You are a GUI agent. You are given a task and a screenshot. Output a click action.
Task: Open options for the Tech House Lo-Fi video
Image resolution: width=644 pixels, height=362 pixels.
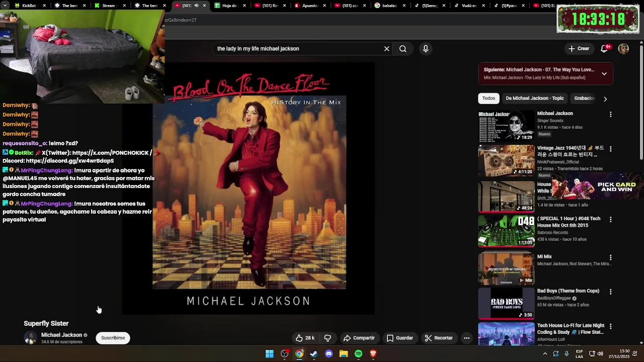(610, 326)
